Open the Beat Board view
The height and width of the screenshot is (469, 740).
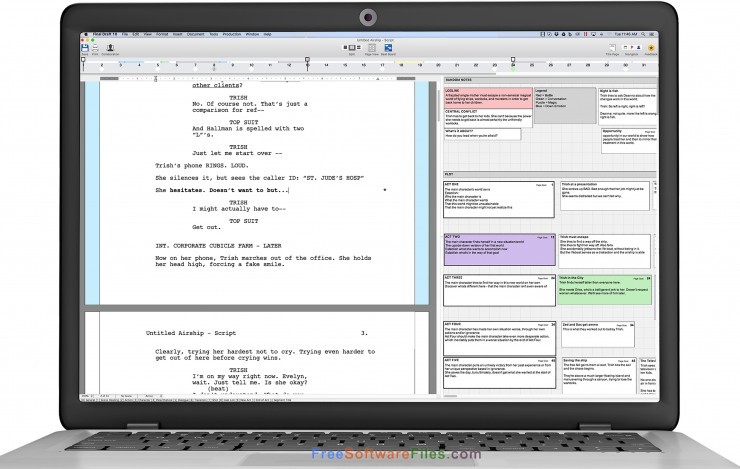[x=388, y=48]
